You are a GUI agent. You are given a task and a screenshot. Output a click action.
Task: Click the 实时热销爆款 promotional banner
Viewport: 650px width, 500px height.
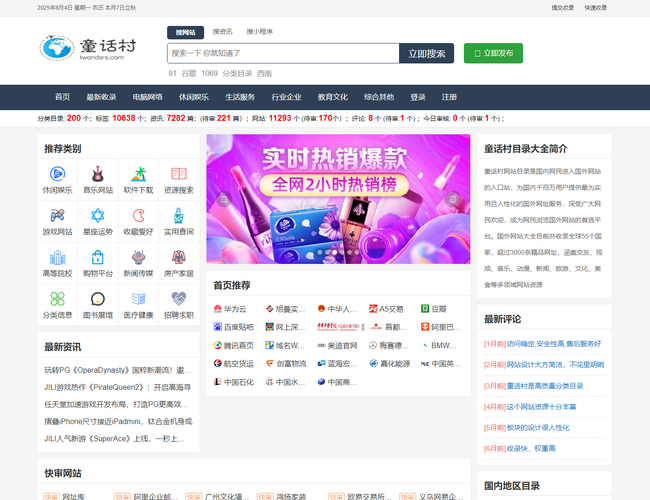(x=338, y=199)
